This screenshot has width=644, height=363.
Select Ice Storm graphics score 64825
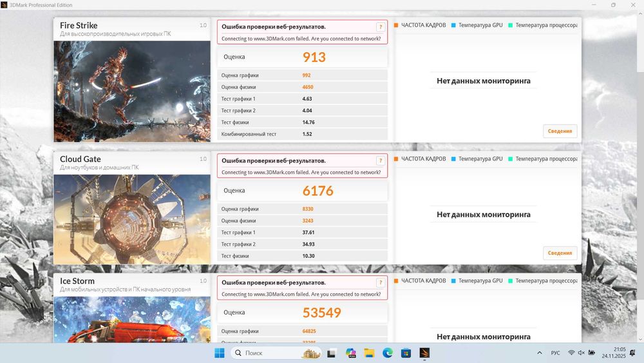pyautogui.click(x=309, y=331)
